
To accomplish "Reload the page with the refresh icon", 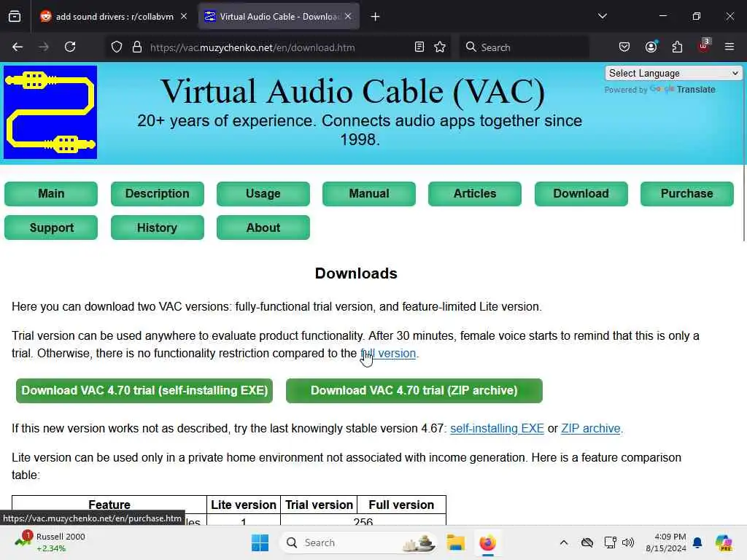I will [x=70, y=47].
